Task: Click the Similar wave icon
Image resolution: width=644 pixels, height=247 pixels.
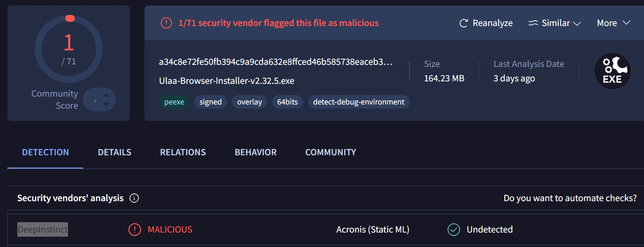Action: (533, 23)
